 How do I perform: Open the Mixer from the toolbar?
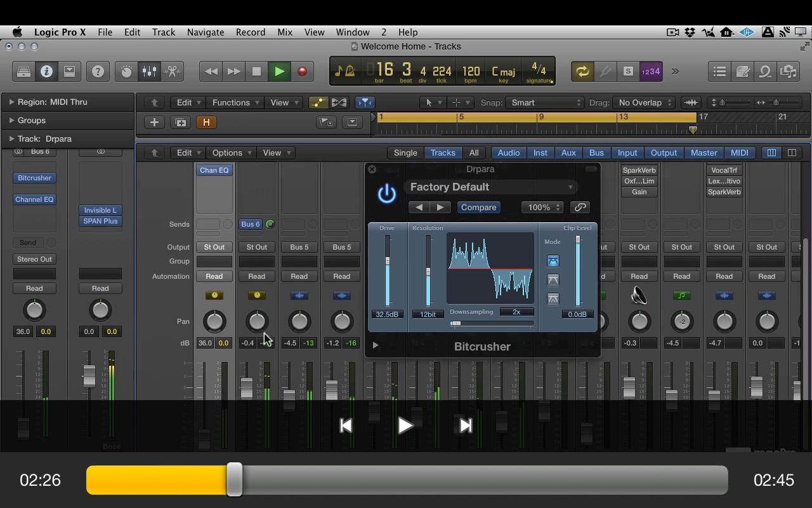point(150,72)
